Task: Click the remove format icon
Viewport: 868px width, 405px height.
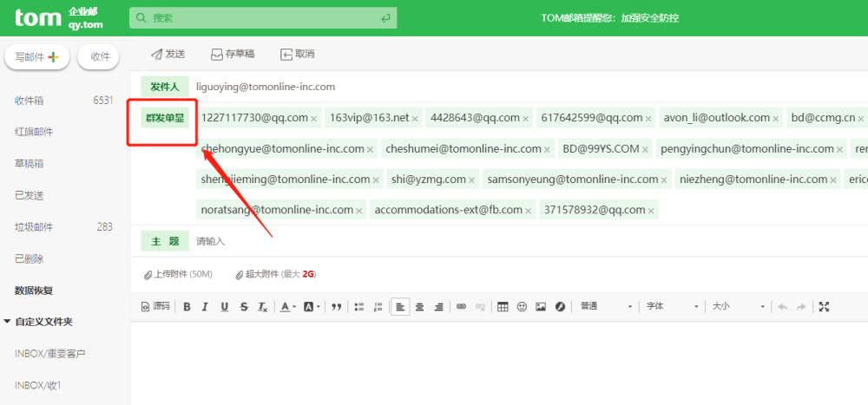Action: click(263, 306)
